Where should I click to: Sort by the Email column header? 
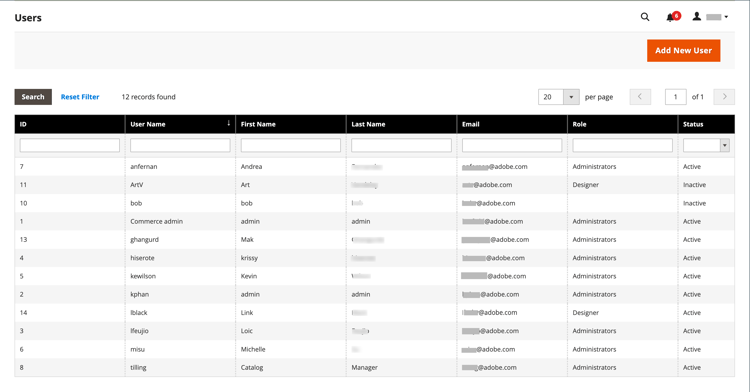512,124
